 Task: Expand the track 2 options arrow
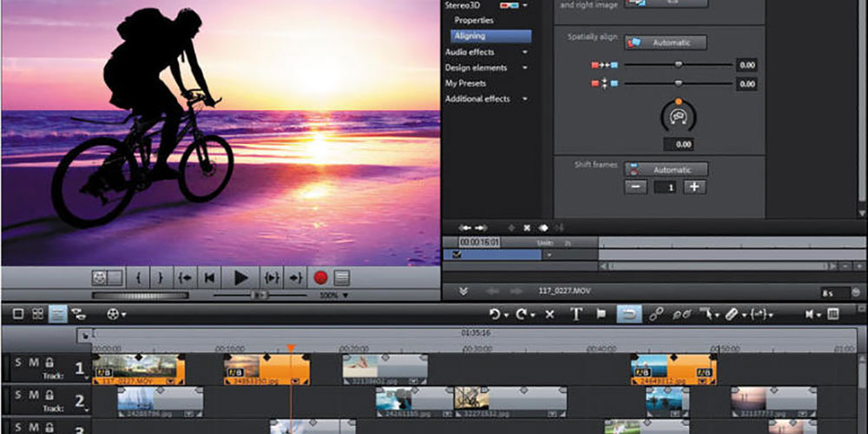point(87,411)
